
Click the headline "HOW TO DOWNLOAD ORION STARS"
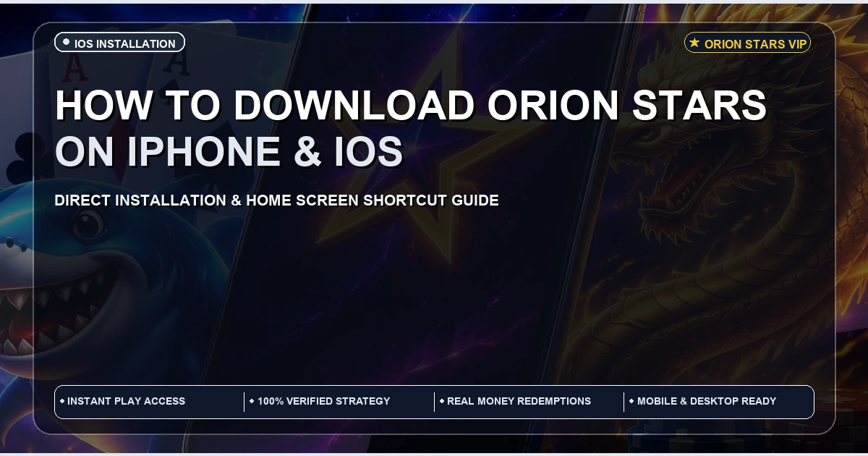tap(411, 106)
